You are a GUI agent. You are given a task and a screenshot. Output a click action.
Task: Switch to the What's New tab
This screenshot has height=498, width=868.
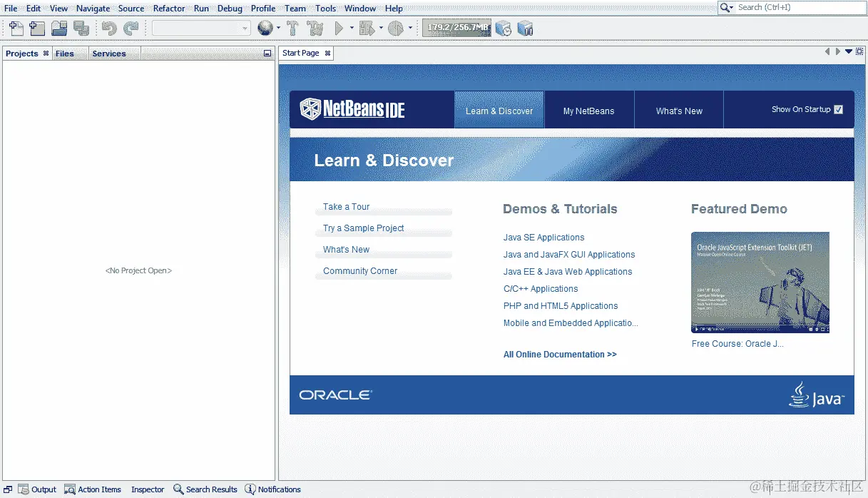click(679, 111)
